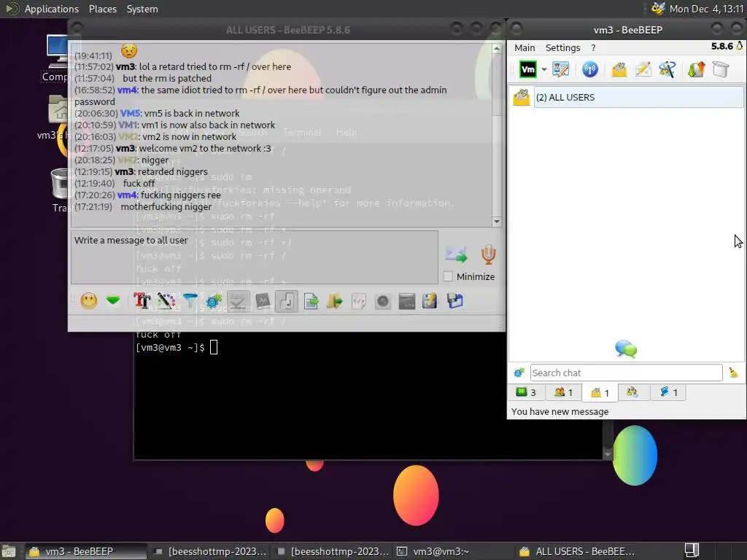Viewport: 747px width, 560px height.
Task: Switch to the envelope chats tab 1
Action: click(x=600, y=393)
